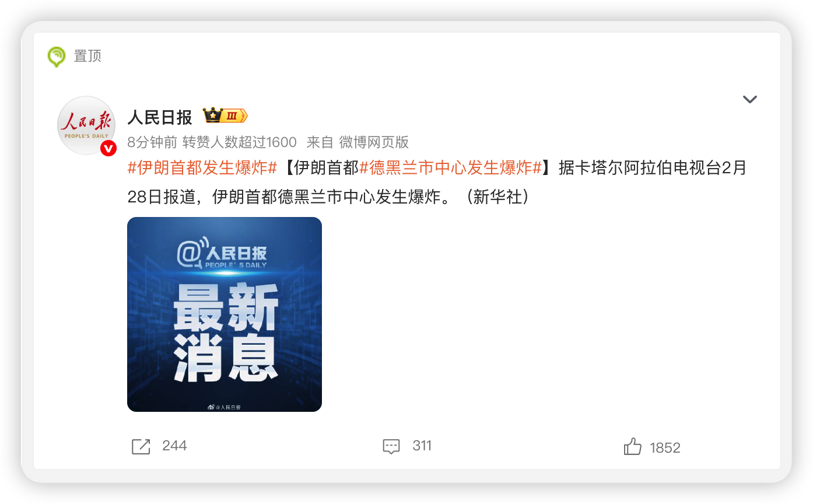Open the 人民日报 username link
This screenshot has height=504, width=813.
pos(160,118)
